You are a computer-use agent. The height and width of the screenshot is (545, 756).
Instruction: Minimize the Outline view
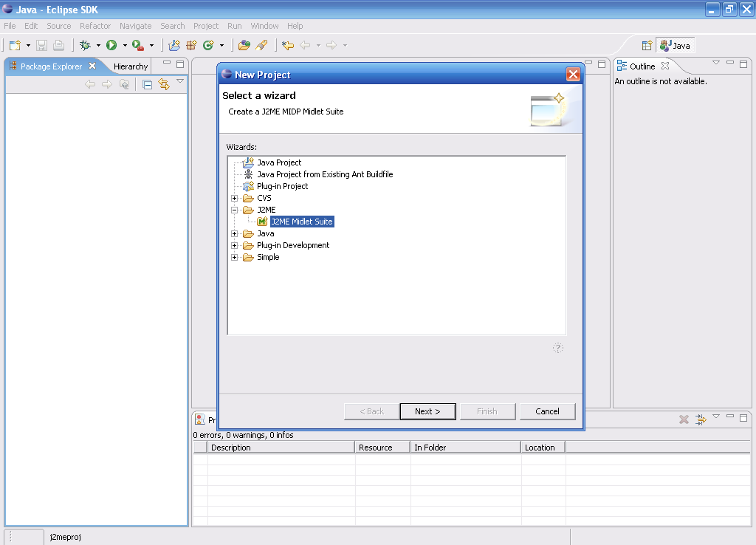pyautogui.click(x=730, y=63)
